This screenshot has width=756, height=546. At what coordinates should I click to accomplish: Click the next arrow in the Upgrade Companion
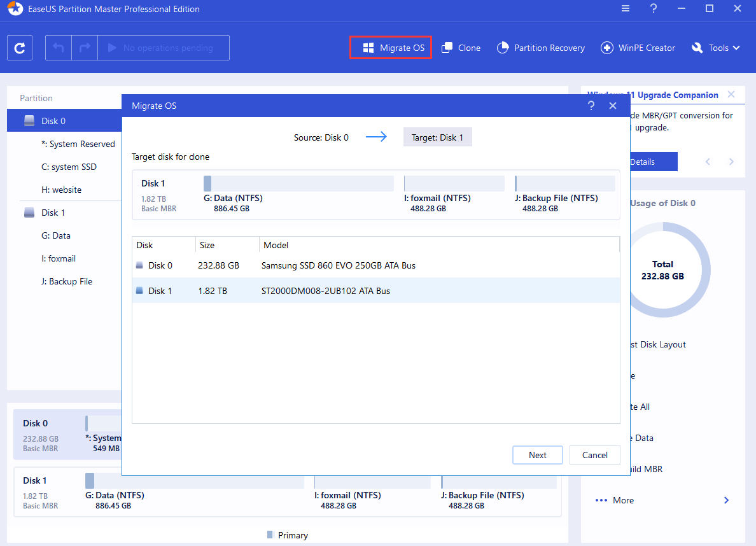click(731, 162)
